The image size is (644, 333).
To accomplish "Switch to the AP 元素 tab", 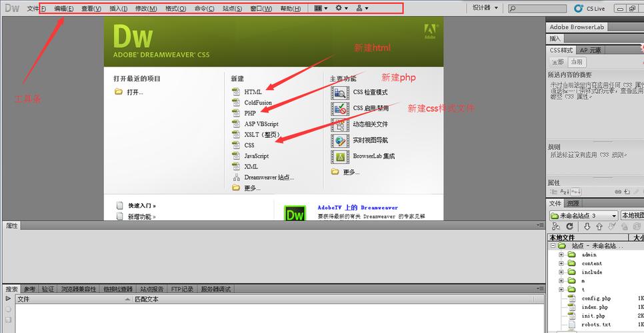I will 590,50.
